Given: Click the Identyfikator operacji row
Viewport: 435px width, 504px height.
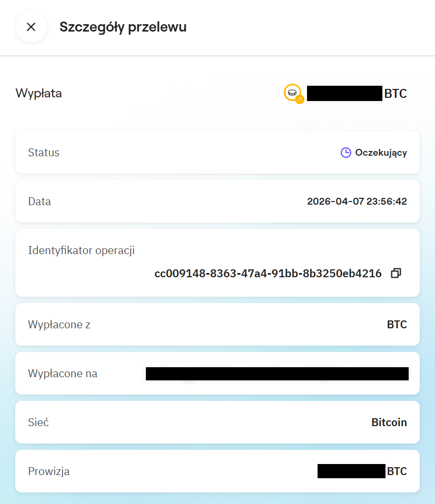Looking at the screenshot, I should coord(217,262).
